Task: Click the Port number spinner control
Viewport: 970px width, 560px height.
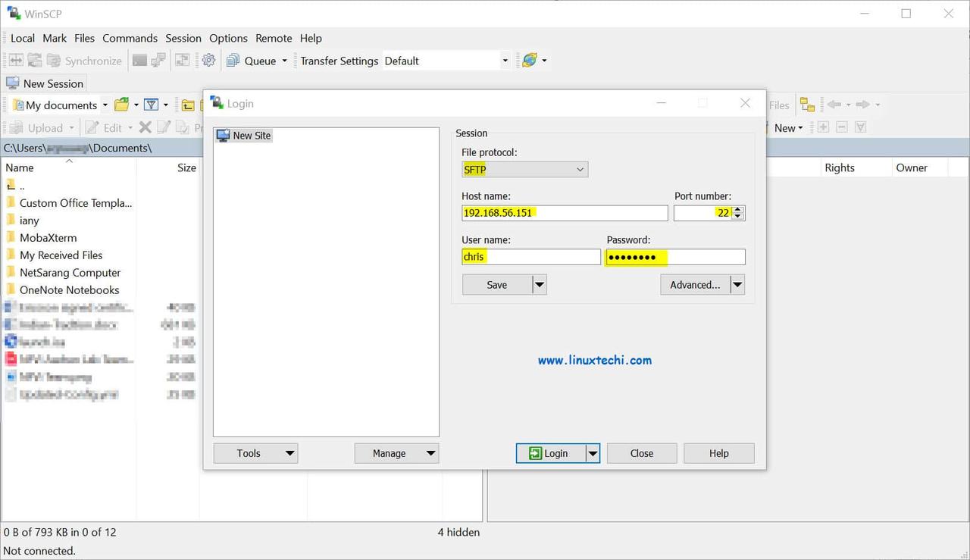Action: (739, 213)
